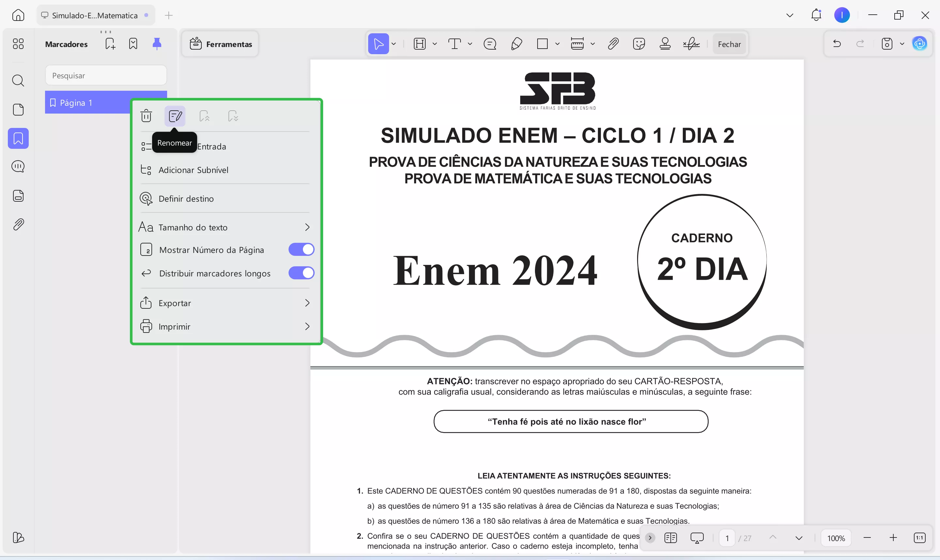Click the trash delete bookmark icon
The height and width of the screenshot is (560, 940).
coord(146,116)
